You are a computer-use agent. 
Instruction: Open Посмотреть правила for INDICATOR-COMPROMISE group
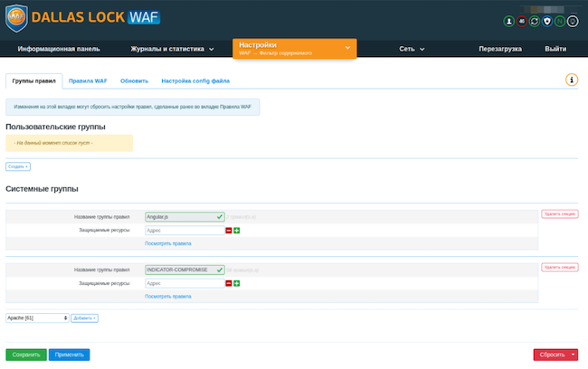point(168,297)
